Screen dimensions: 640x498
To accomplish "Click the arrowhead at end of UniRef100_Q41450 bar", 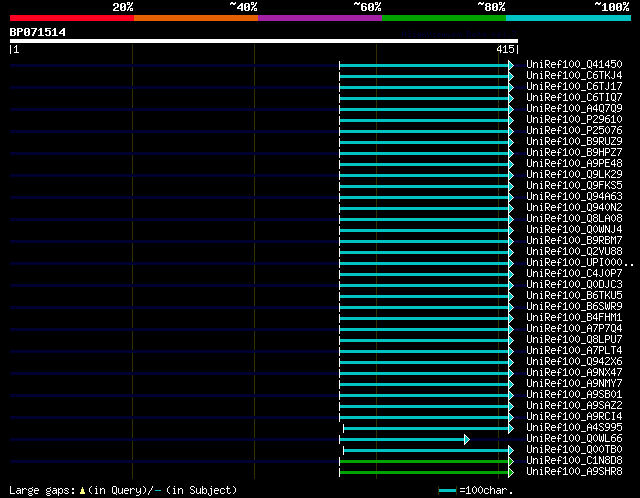I will pos(511,65).
